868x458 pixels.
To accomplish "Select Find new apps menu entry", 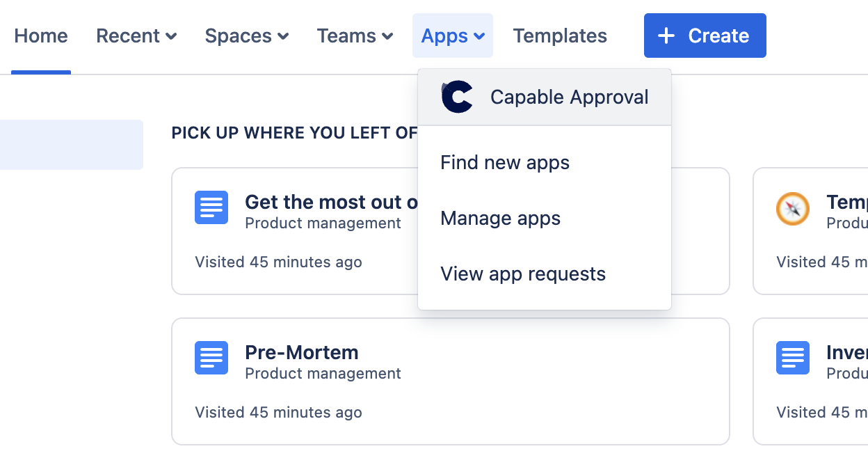I will click(505, 163).
